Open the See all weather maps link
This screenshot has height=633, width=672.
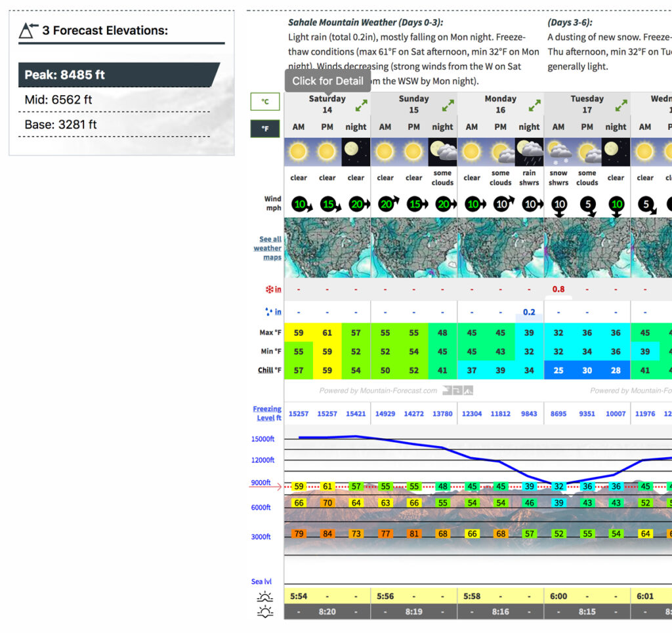[268, 248]
